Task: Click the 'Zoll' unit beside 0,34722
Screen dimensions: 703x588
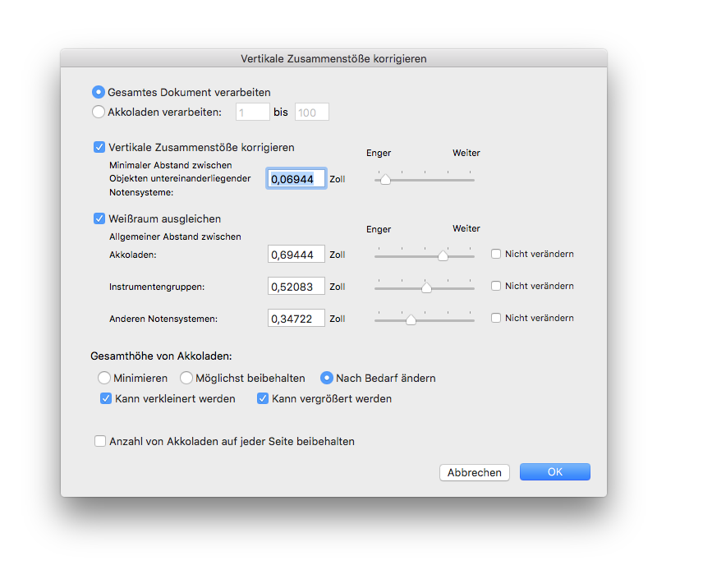Action: pos(338,319)
